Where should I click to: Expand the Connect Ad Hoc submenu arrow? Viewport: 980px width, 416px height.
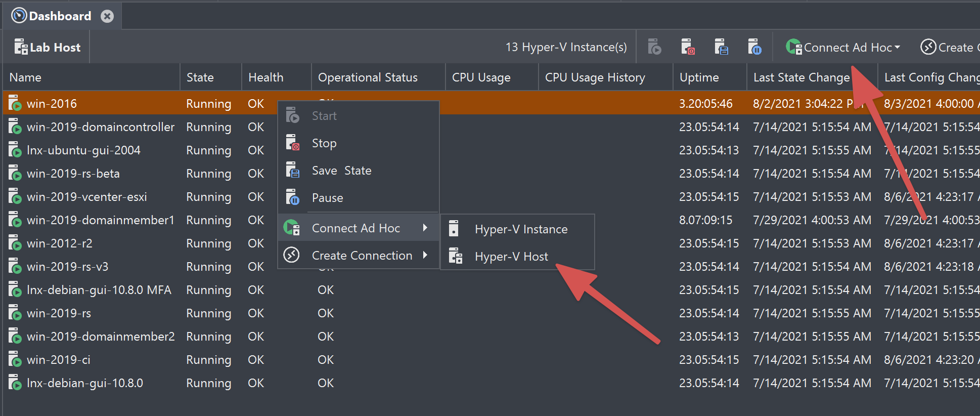coord(425,228)
